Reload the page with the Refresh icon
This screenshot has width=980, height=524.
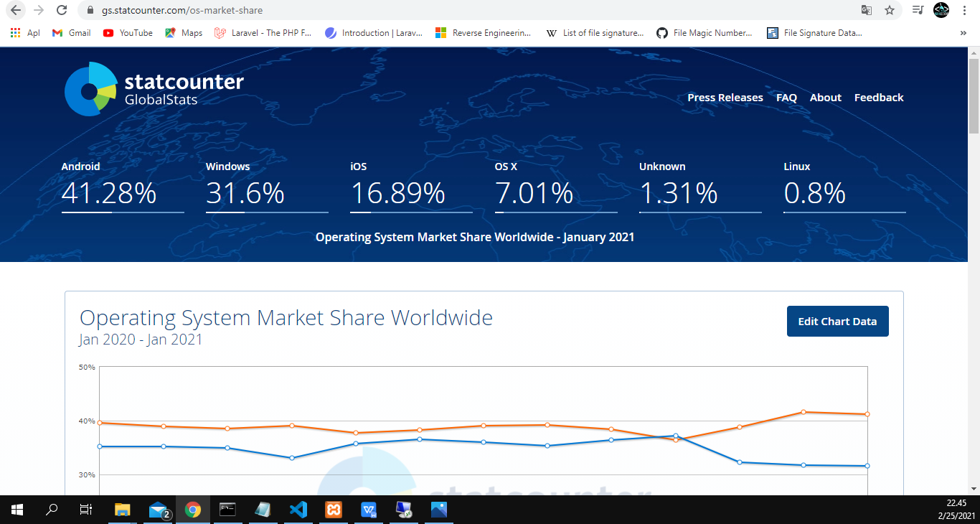62,10
